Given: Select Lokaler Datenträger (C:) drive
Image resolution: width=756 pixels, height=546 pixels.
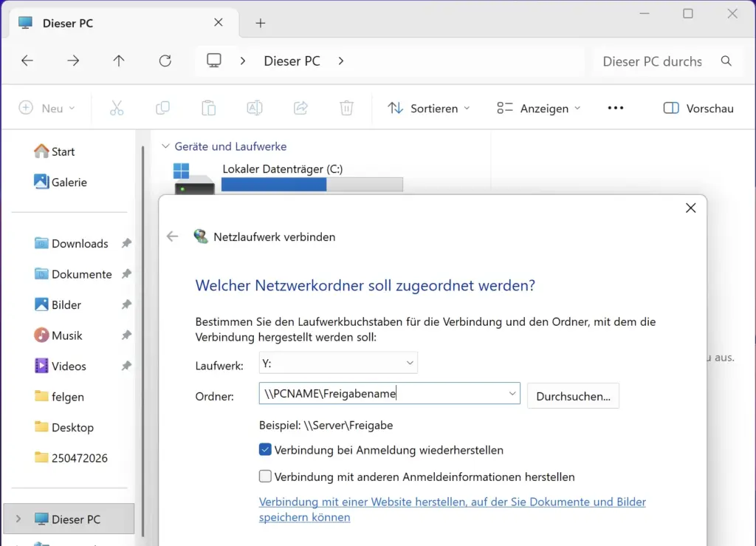Looking at the screenshot, I should pos(287,177).
